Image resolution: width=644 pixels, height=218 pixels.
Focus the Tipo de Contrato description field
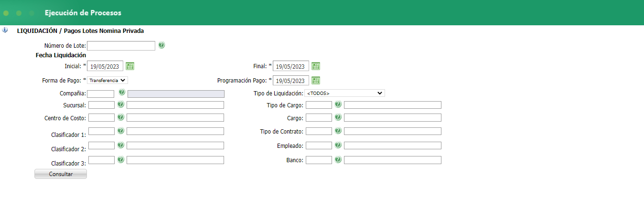coord(393,131)
